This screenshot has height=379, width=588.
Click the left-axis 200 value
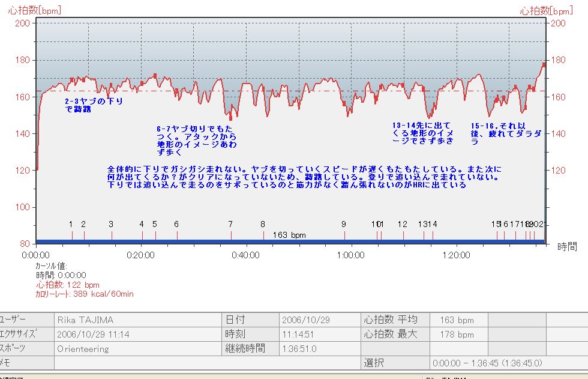tap(23, 23)
